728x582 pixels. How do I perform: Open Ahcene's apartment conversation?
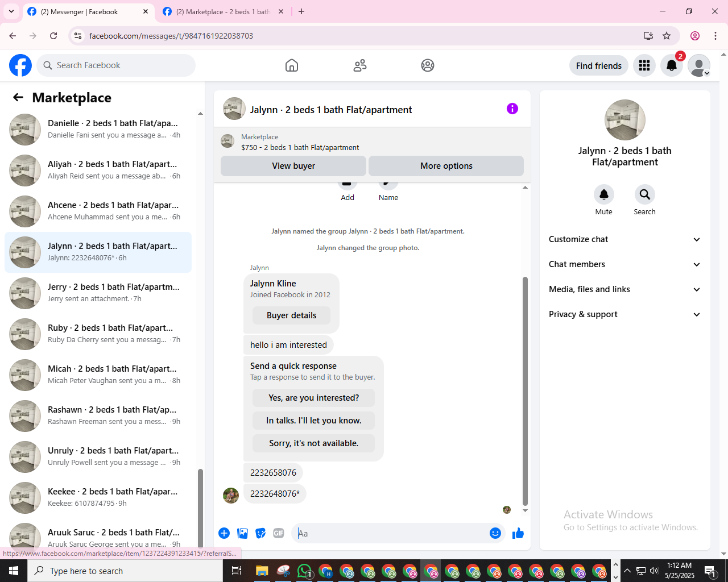(98, 211)
